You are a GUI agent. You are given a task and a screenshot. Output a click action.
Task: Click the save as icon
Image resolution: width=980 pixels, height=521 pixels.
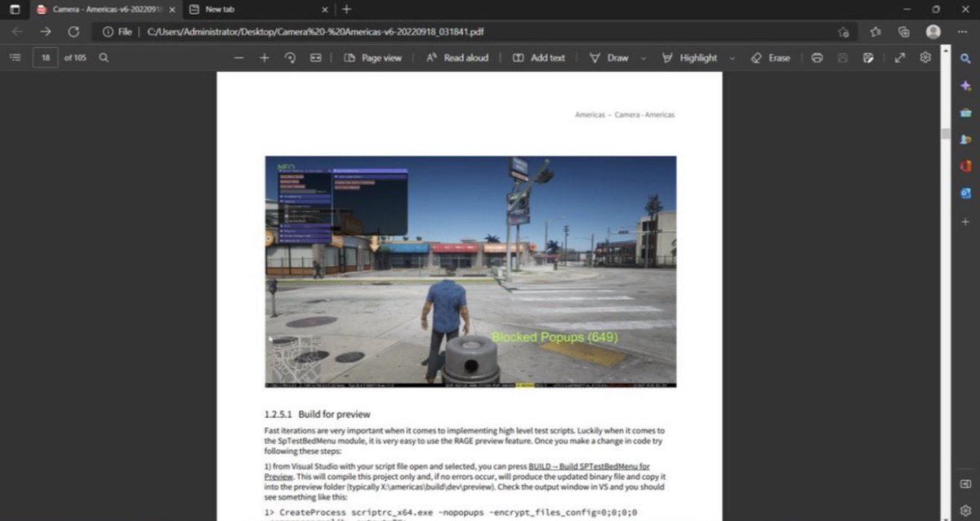[868, 58]
